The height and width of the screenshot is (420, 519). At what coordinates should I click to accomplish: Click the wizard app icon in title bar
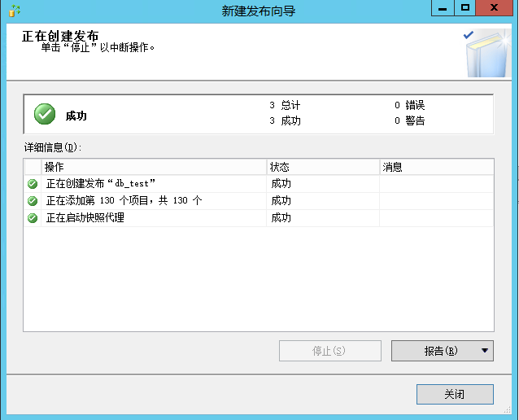coord(14,11)
